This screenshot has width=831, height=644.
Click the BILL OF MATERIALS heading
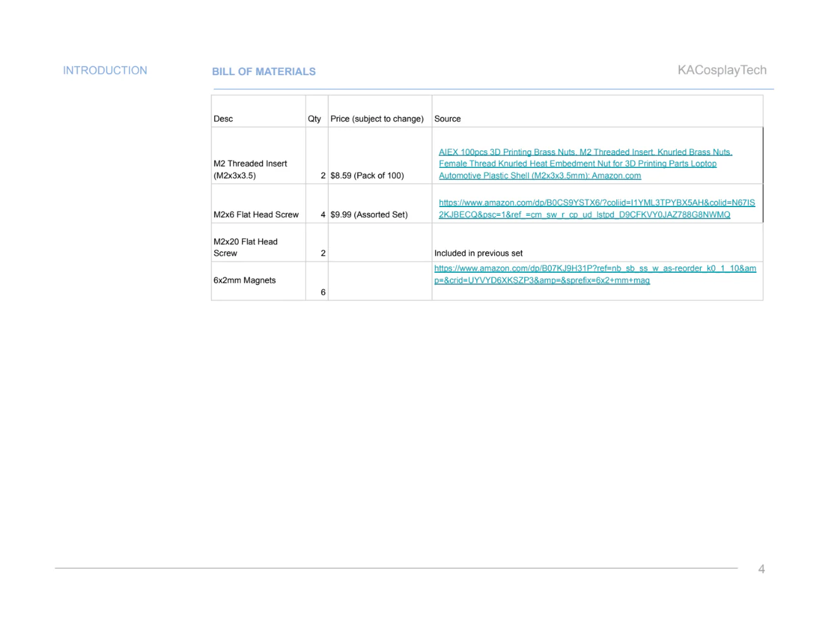pyautogui.click(x=264, y=72)
